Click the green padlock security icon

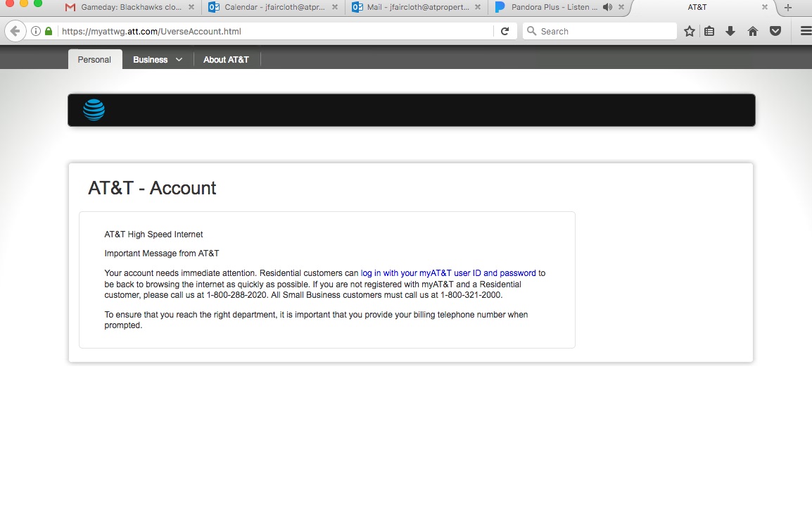click(49, 31)
